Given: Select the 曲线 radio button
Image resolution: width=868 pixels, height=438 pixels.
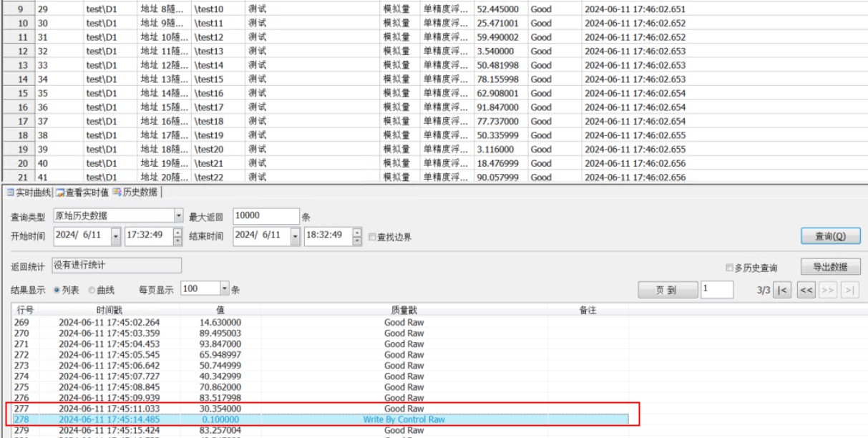Looking at the screenshot, I should tap(92, 290).
